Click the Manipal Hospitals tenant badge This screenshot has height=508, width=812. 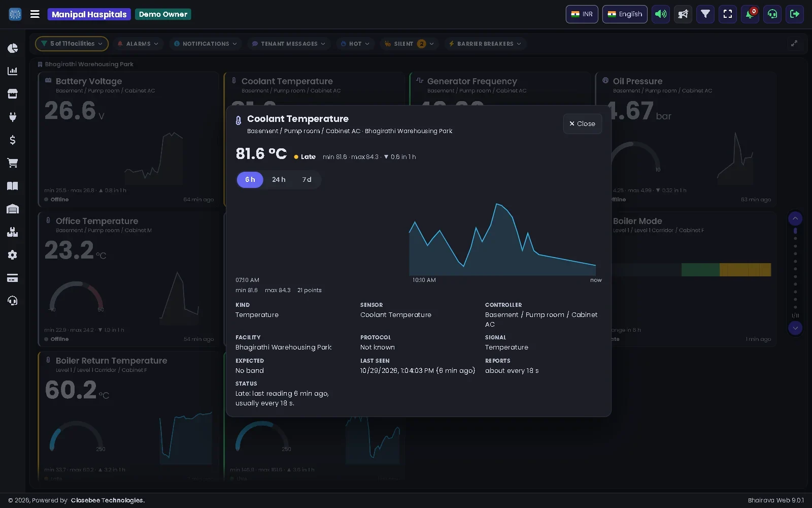(x=89, y=14)
